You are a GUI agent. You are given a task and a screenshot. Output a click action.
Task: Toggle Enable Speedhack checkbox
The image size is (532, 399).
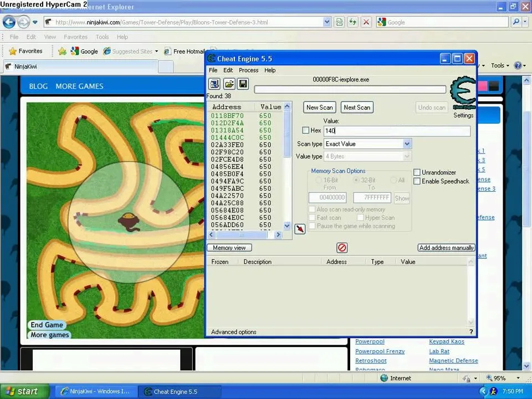(x=417, y=181)
